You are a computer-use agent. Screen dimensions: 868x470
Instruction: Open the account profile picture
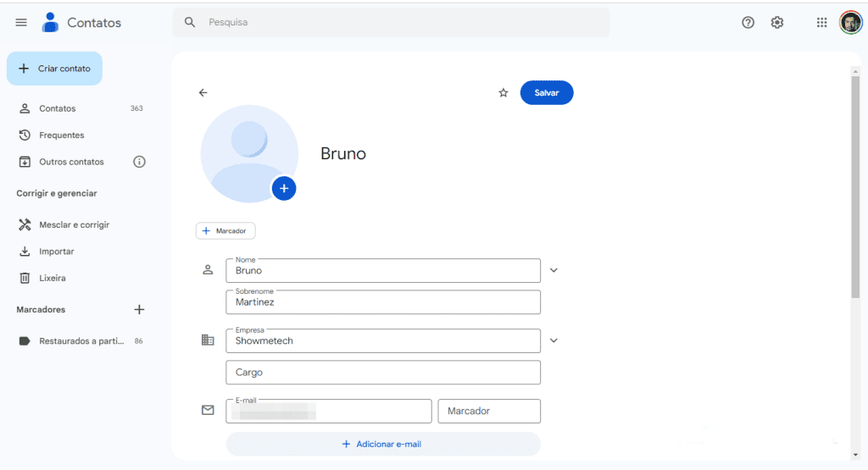[850, 22]
